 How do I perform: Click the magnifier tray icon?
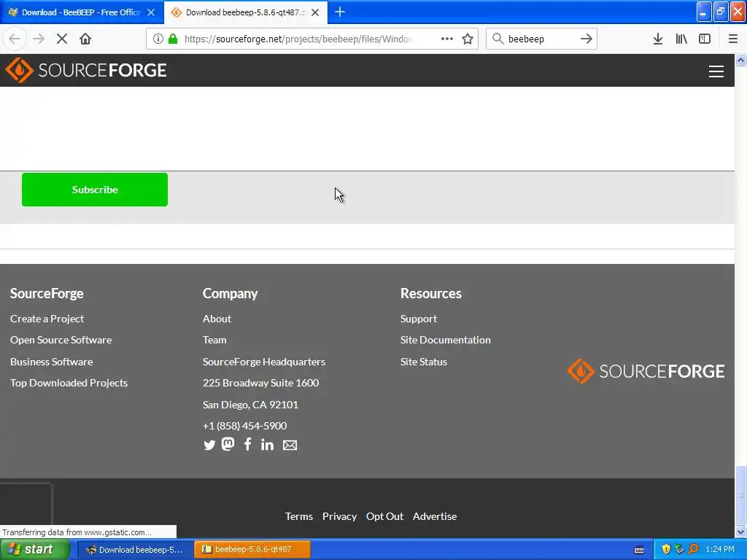pyautogui.click(x=694, y=549)
